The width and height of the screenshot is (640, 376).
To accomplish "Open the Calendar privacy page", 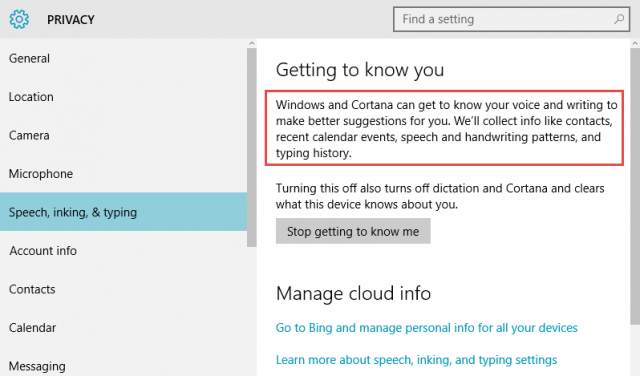I will point(123,327).
